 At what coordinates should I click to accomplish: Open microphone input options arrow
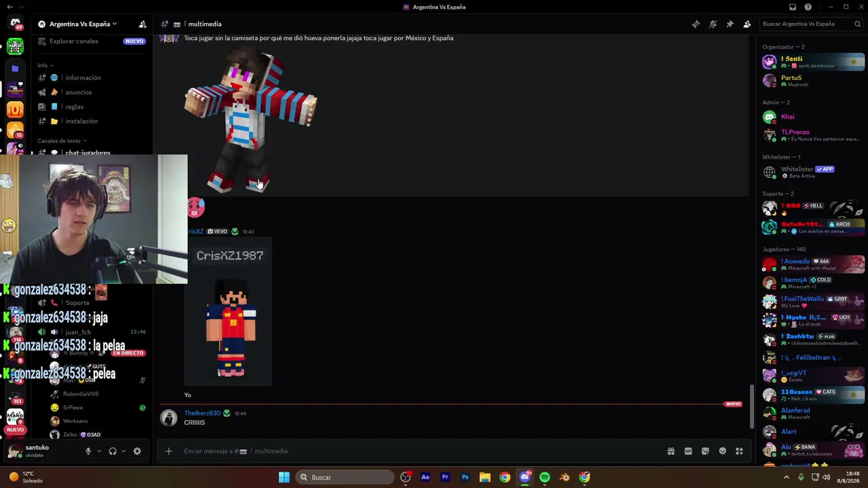pyautogui.click(x=99, y=451)
